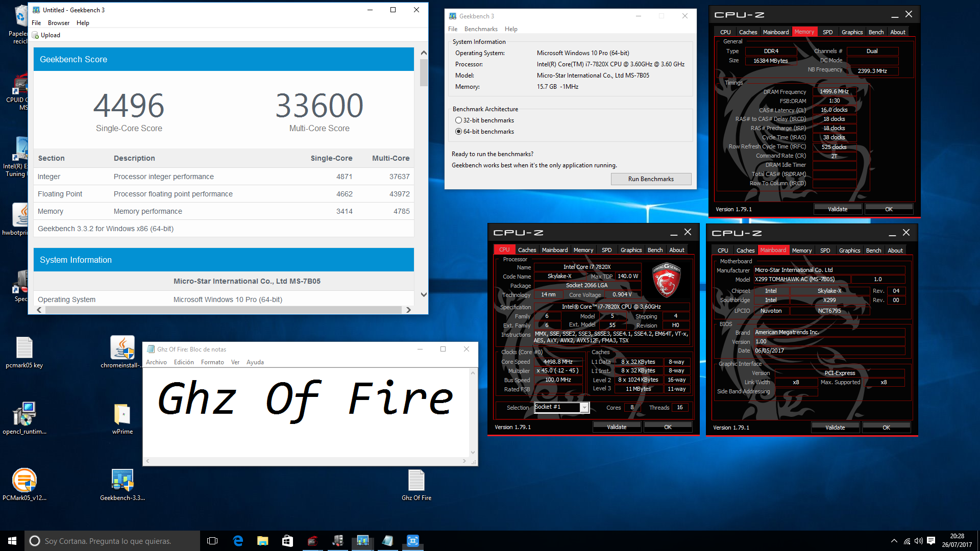The height and width of the screenshot is (551, 980).
Task: Open Browser menu in Geekbench 3
Action: click(59, 23)
